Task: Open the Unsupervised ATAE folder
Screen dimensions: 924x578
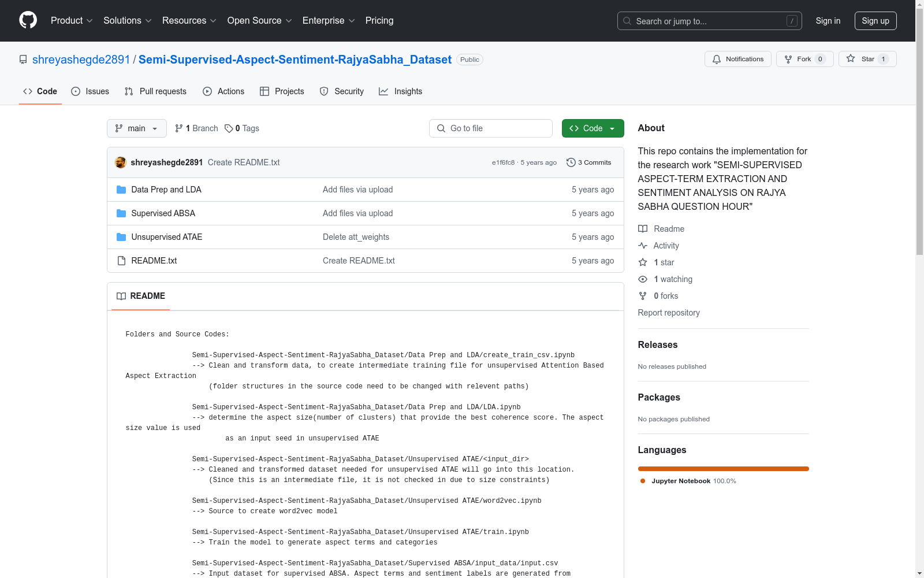Action: coord(167,237)
